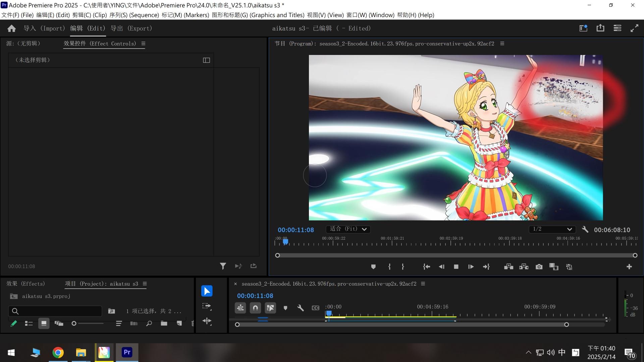Open the Workspaces menu icon
The image size is (644, 362).
pyautogui.click(x=617, y=28)
